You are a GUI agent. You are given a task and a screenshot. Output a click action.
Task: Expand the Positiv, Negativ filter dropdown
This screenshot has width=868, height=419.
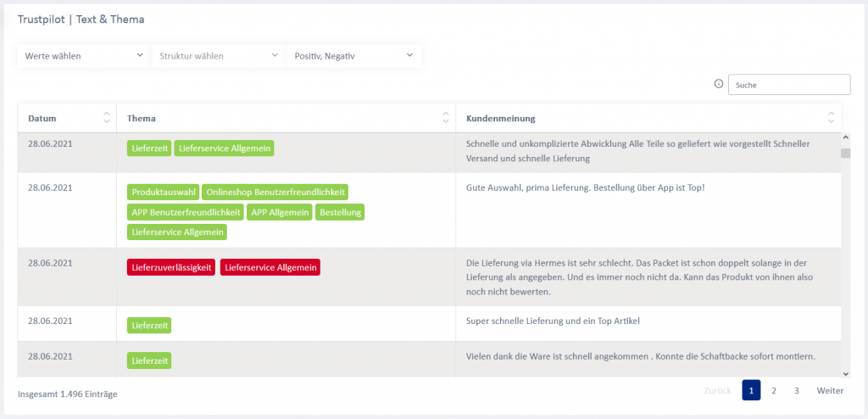353,56
